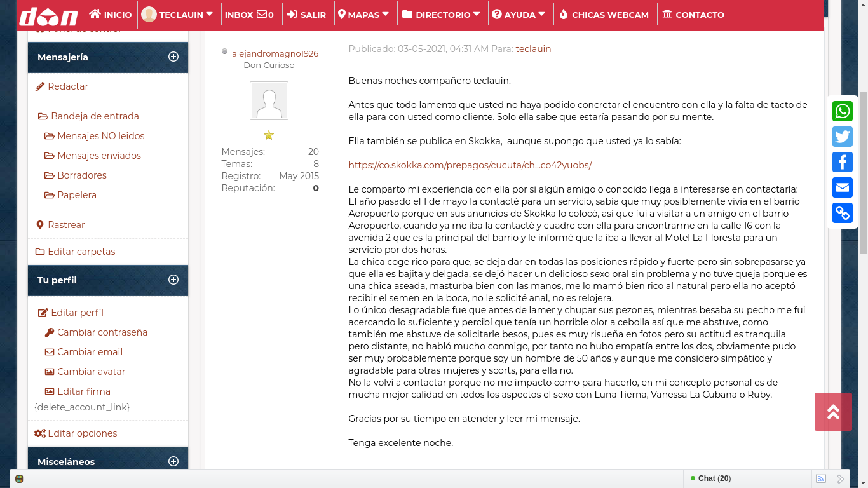Collapse the Mensajería panel
Viewport: 868px width, 488px height.
pos(173,57)
